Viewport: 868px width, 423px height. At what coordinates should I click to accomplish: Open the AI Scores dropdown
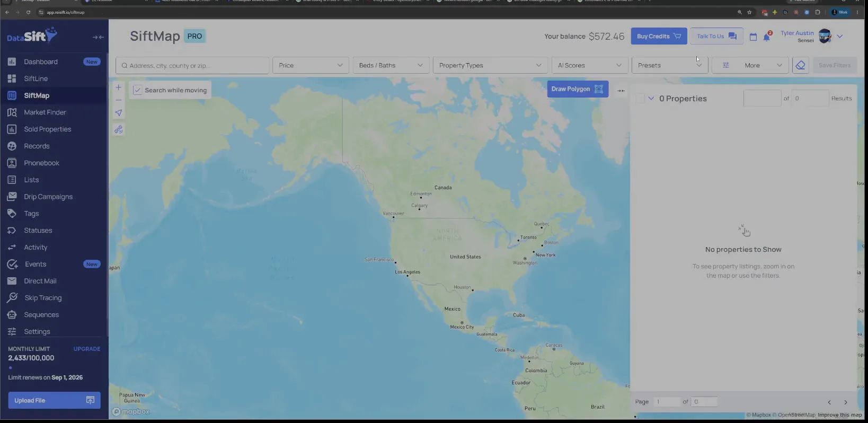click(x=590, y=65)
